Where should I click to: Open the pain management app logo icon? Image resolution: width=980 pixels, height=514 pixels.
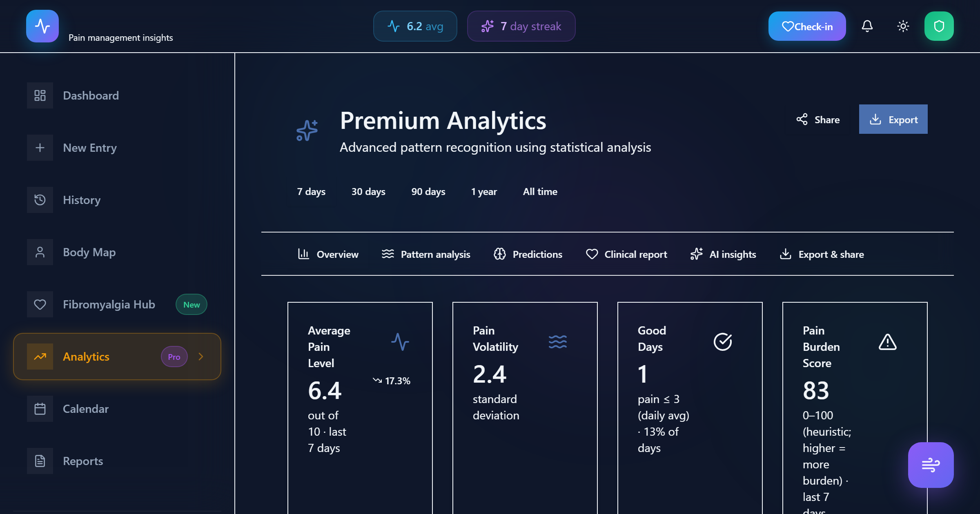[x=42, y=26]
